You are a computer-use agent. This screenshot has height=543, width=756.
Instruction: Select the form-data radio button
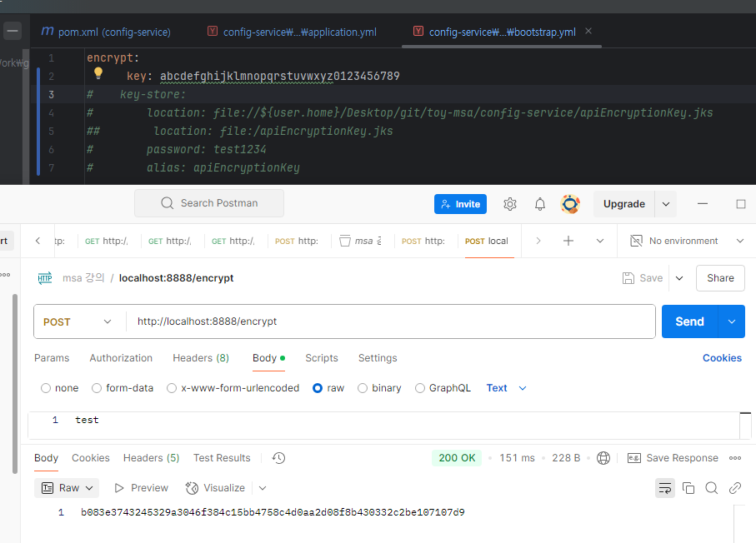pyautogui.click(x=97, y=388)
